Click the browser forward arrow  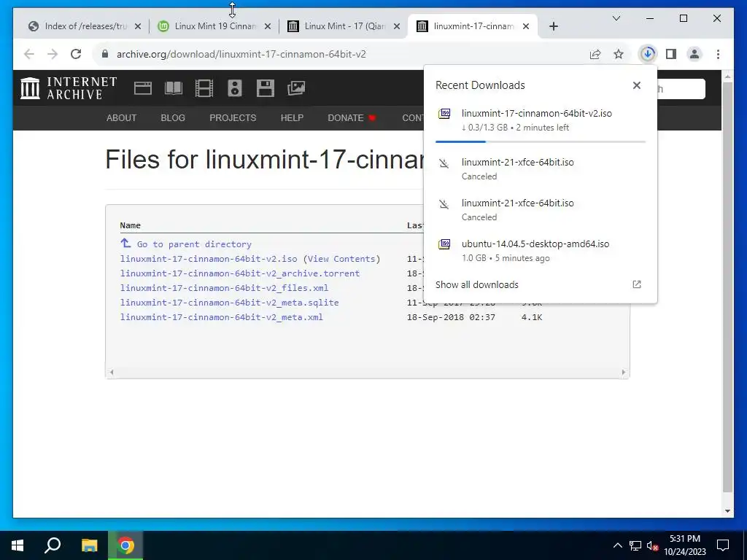click(53, 54)
